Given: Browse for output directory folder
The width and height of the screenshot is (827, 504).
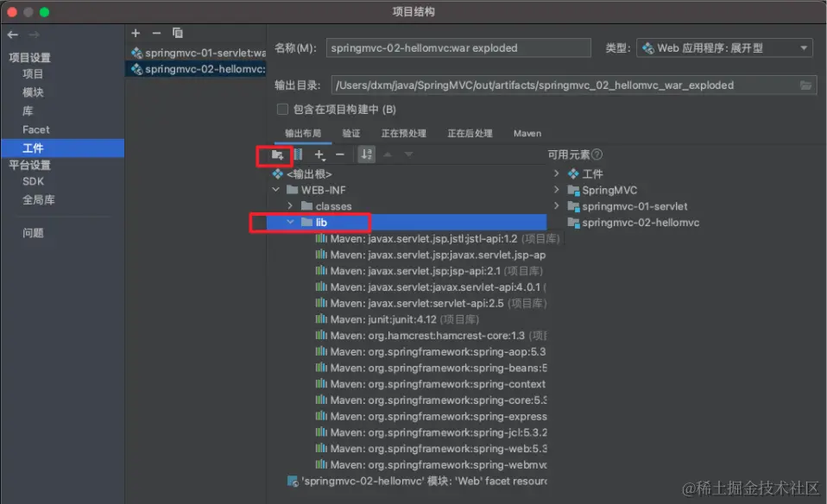Looking at the screenshot, I should [x=805, y=85].
